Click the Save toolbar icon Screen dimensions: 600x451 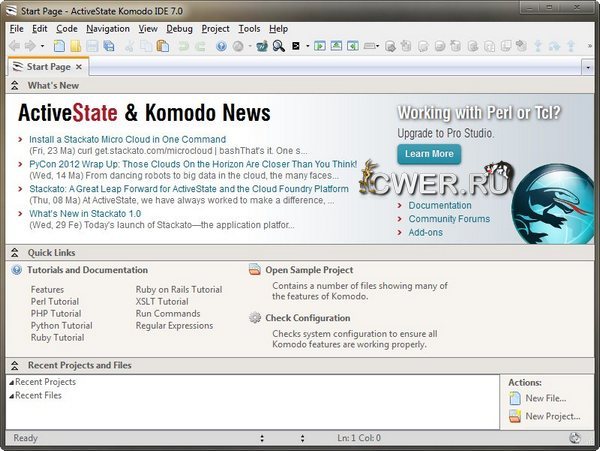(92, 46)
